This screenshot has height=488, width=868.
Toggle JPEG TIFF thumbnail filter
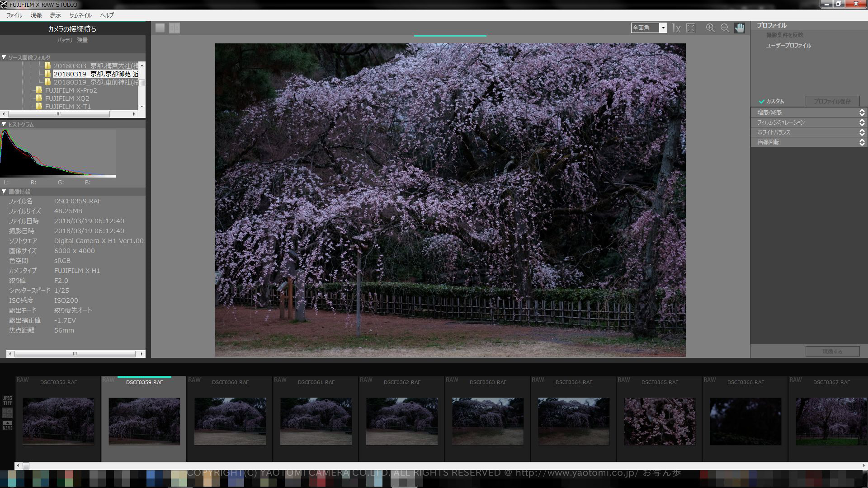pos(8,400)
